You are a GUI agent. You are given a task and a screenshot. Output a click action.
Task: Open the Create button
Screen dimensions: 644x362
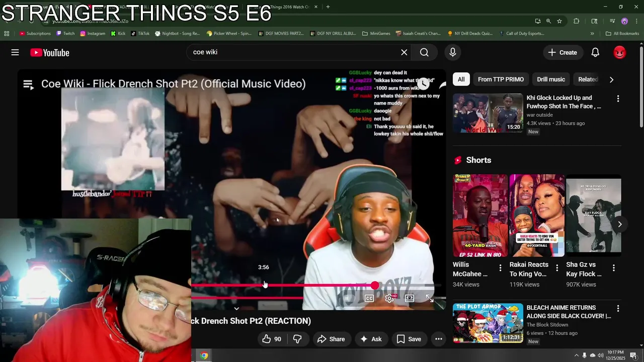click(x=562, y=52)
